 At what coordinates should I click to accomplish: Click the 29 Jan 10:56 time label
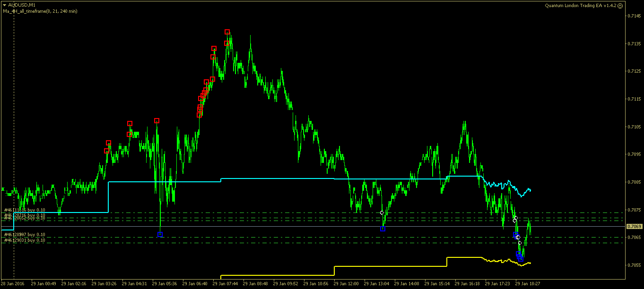point(316,284)
